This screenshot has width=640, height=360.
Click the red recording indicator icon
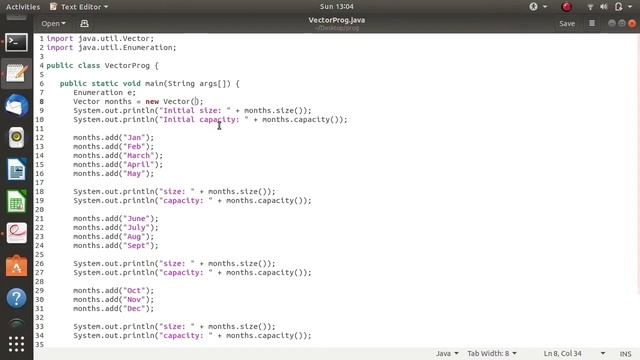click(x=567, y=7)
